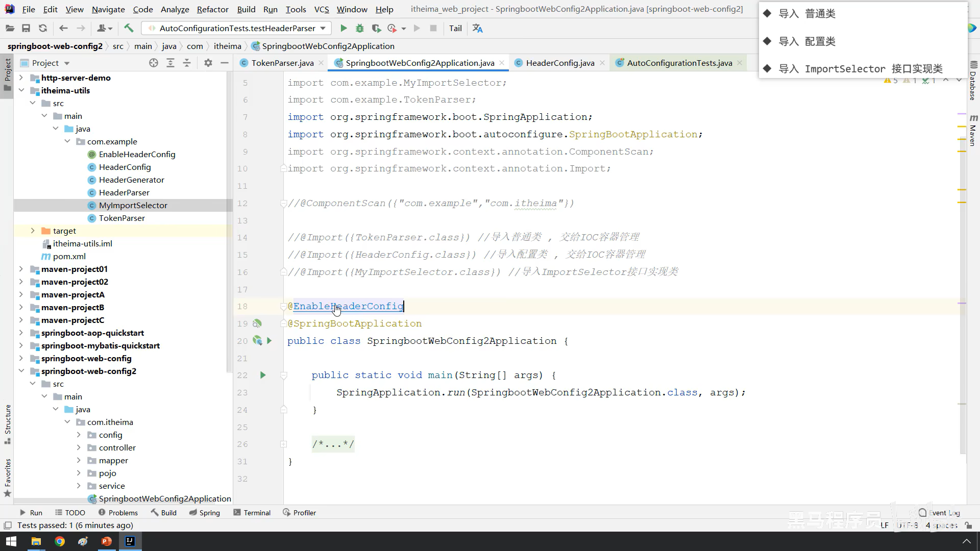Switch to HeaderConfig.java tab

559,63
